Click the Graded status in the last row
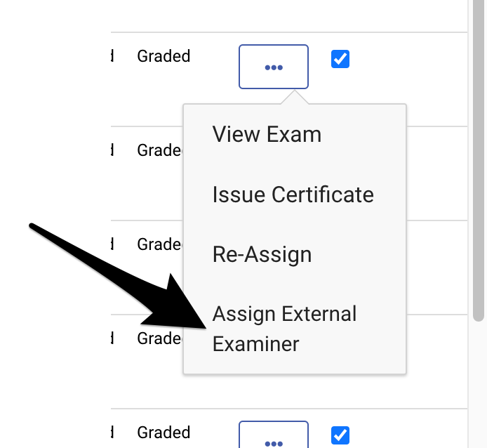487x448 pixels. click(164, 433)
